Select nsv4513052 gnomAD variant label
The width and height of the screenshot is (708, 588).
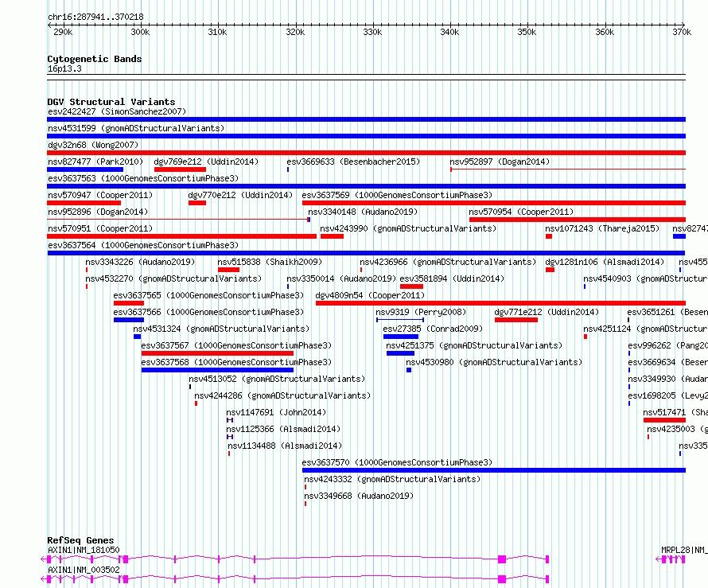pyautogui.click(x=277, y=379)
